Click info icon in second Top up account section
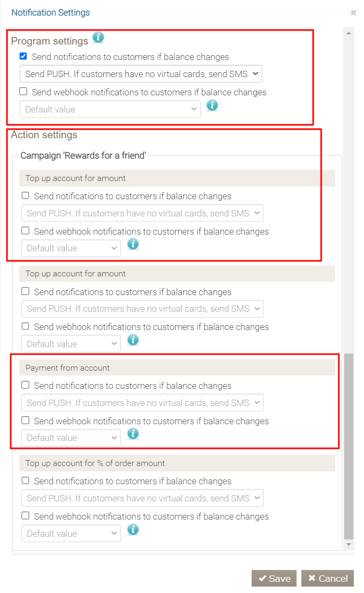This screenshot has width=364, height=593. [x=133, y=340]
